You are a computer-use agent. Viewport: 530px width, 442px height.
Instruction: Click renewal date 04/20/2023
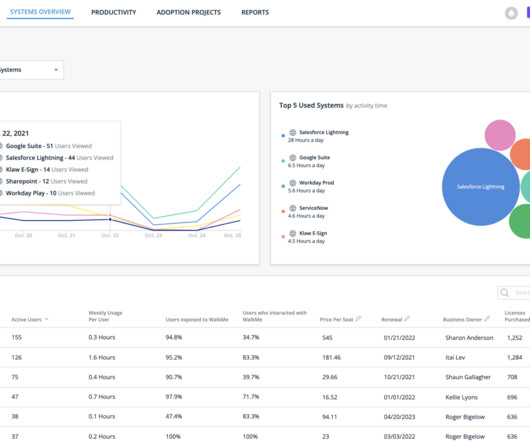pyautogui.click(x=399, y=417)
